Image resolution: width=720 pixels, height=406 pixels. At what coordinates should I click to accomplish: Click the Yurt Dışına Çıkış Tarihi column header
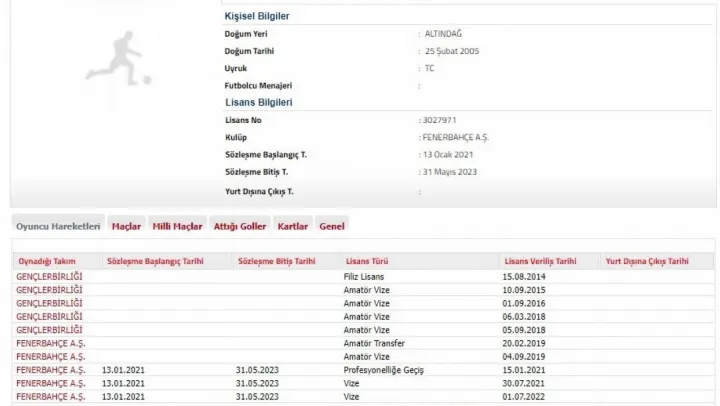648,260
